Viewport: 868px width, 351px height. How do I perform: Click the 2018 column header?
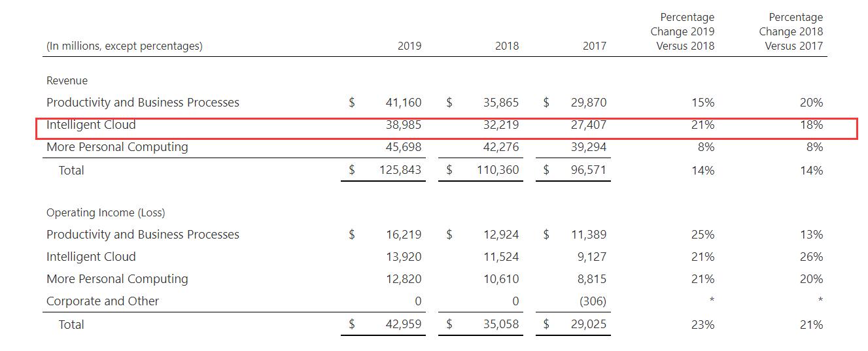[506, 46]
